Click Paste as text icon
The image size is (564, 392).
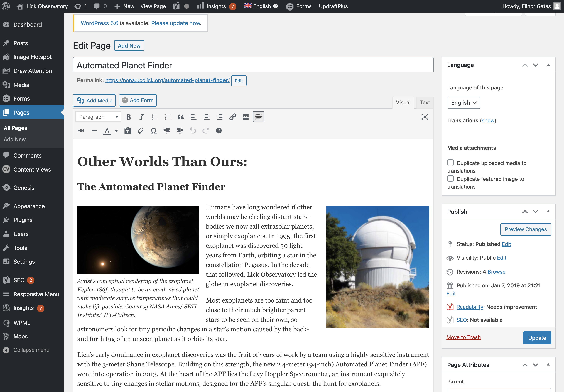(x=128, y=131)
